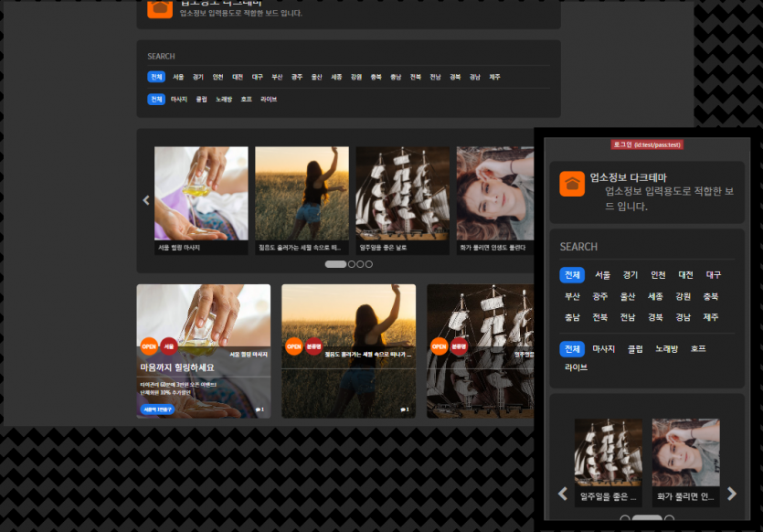Screen dimensions: 763x532
Task: Click the comment icon on the first card
Action: pos(260,410)
